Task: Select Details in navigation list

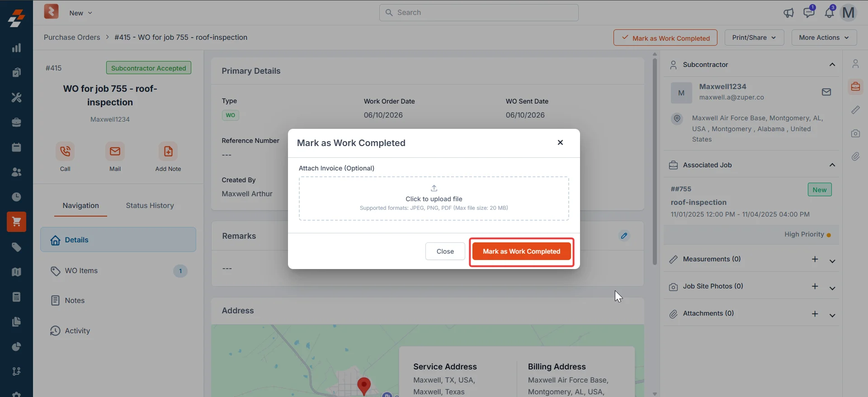Action: coord(118,240)
